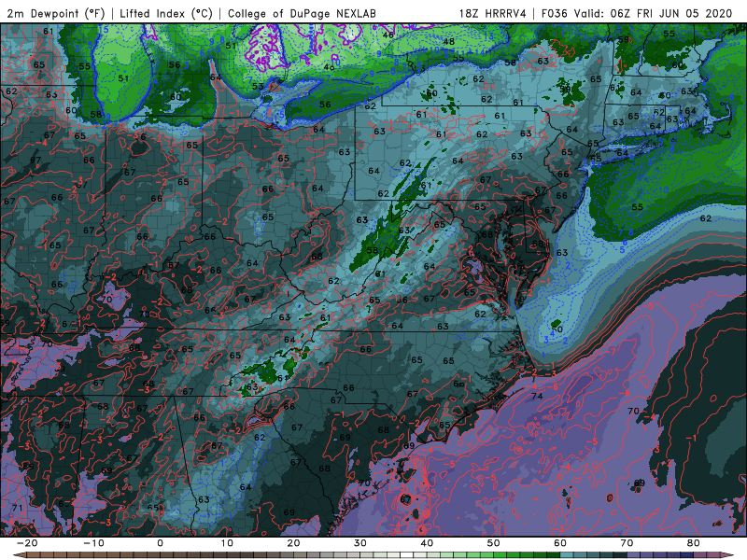Image resolution: width=747 pixels, height=560 pixels.
Task: Click the '40' colorbar scale label
Action: [x=427, y=543]
